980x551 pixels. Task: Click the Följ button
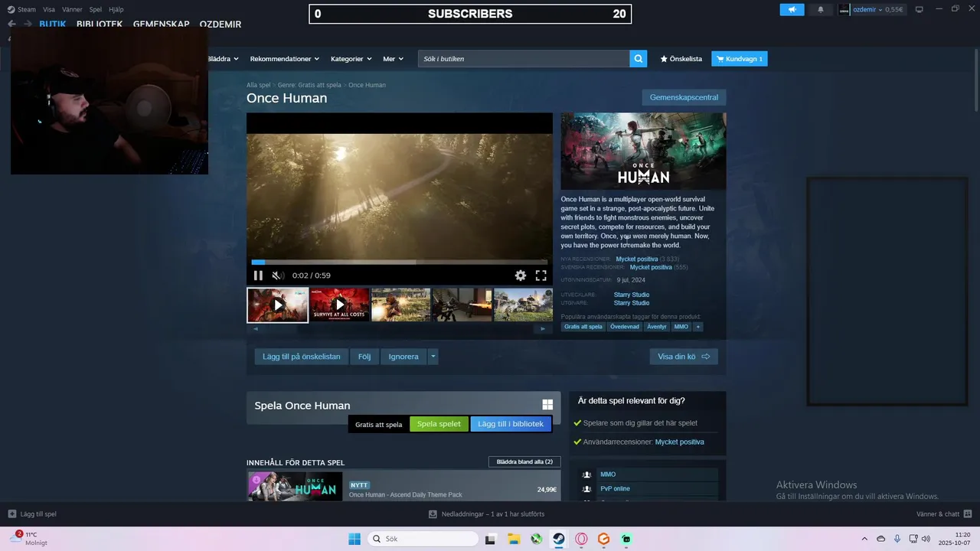(x=364, y=357)
